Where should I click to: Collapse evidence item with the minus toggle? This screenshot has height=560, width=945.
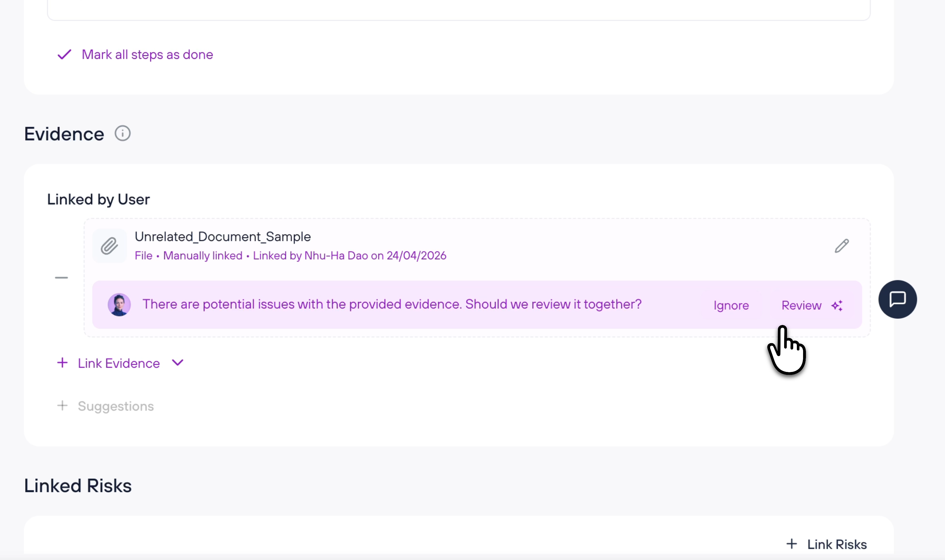pyautogui.click(x=61, y=278)
